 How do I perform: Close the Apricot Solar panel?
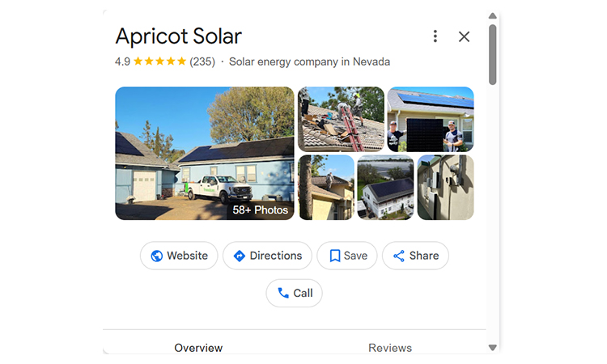464,36
